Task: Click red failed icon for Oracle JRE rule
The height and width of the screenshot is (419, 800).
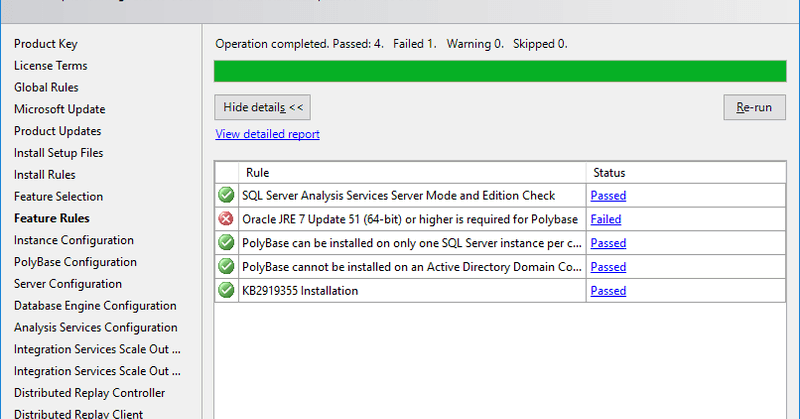Action: pyautogui.click(x=226, y=219)
